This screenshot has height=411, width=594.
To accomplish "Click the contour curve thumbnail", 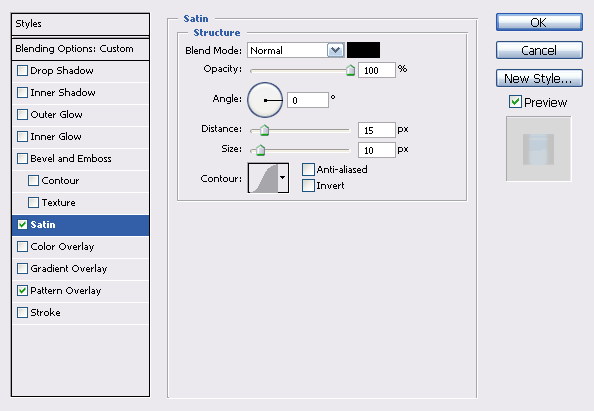I will pos(263,178).
